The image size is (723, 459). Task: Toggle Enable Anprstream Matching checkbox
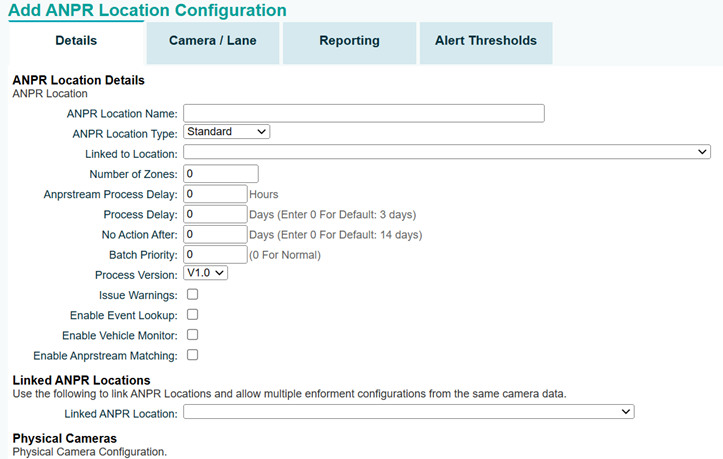(x=192, y=355)
